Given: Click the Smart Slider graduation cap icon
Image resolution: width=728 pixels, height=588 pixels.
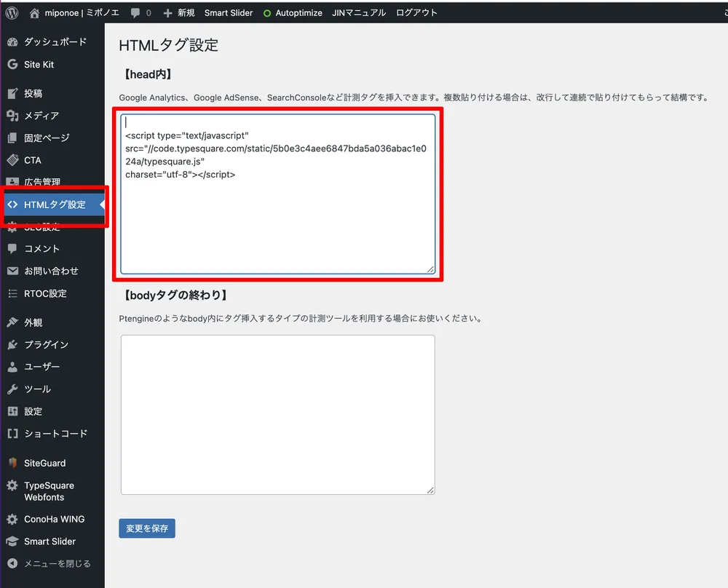Looking at the screenshot, I should 12,541.
